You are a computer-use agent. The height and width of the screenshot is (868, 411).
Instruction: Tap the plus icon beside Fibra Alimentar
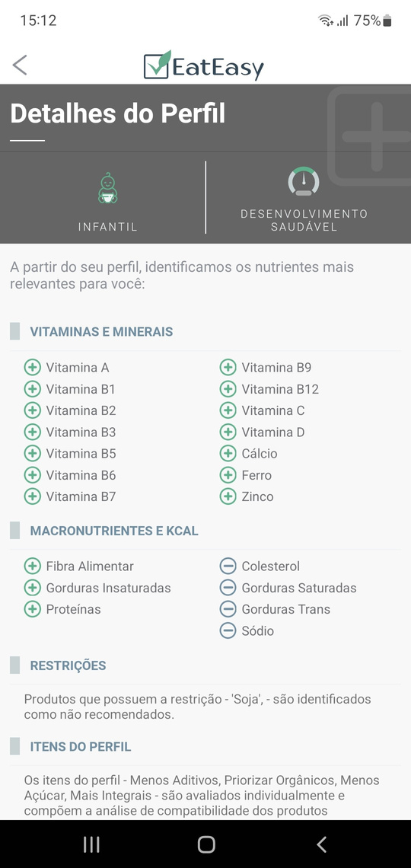click(32, 566)
